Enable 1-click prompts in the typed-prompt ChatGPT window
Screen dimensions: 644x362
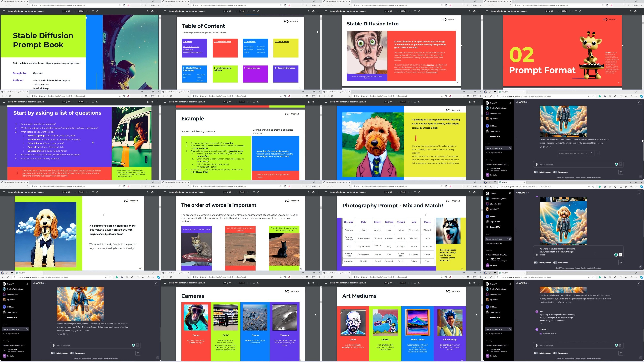[535, 263]
